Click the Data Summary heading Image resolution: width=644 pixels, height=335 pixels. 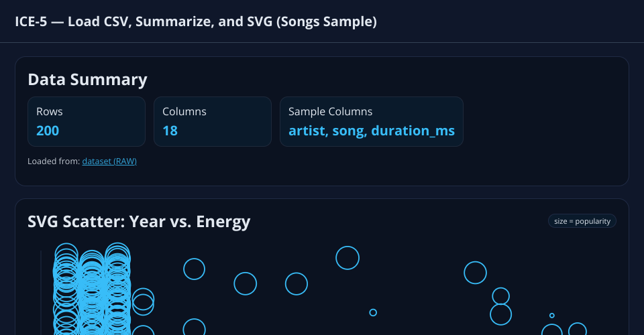point(87,80)
